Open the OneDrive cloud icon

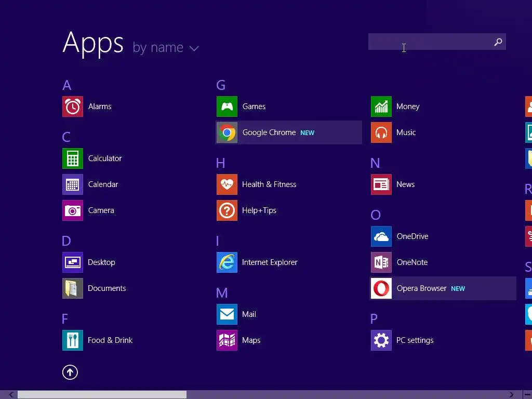tap(381, 236)
